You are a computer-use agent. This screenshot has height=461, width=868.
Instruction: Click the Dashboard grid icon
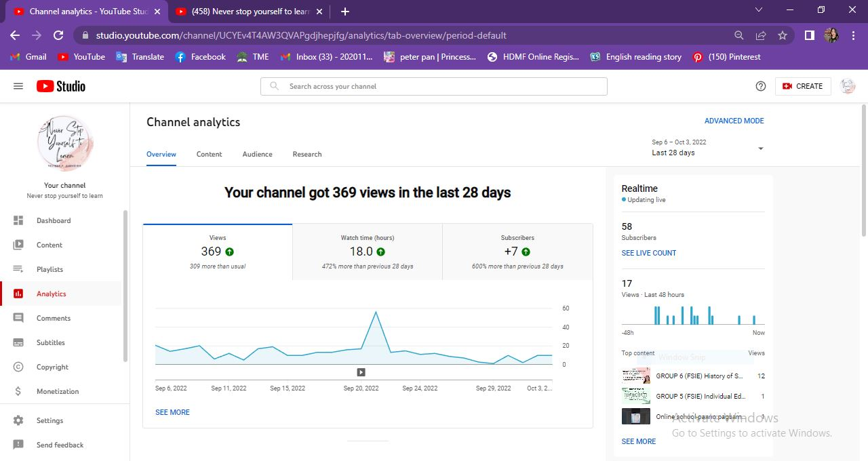[18, 220]
